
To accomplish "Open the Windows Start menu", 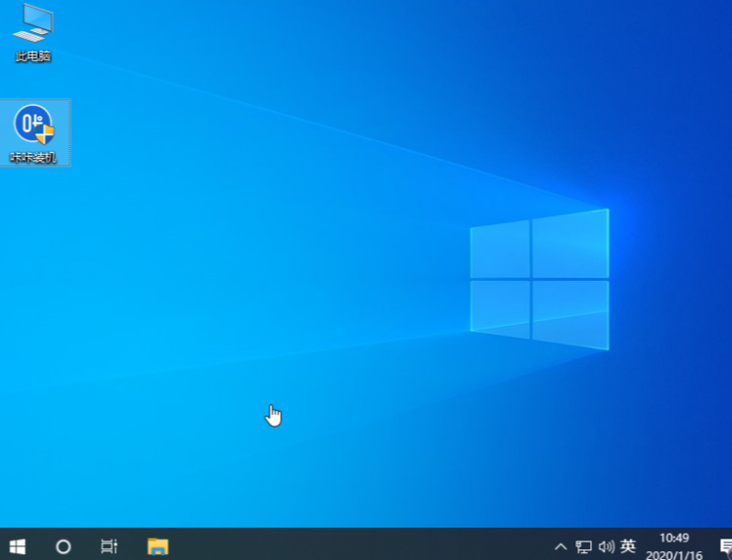I will 17,546.
